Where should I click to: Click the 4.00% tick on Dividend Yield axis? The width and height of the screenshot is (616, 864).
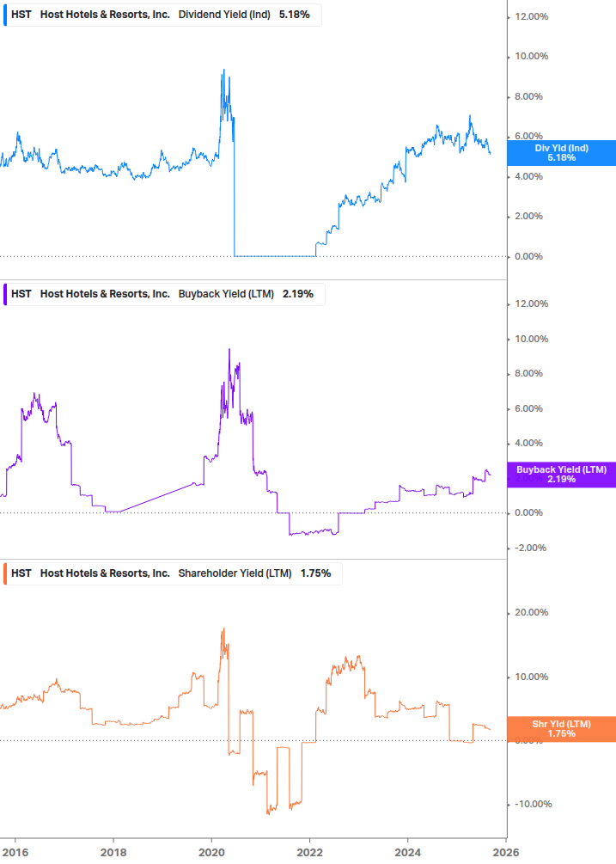coord(528,177)
